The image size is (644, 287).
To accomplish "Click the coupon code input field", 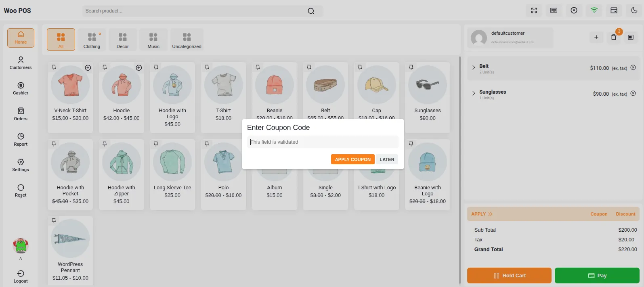I will click(323, 142).
